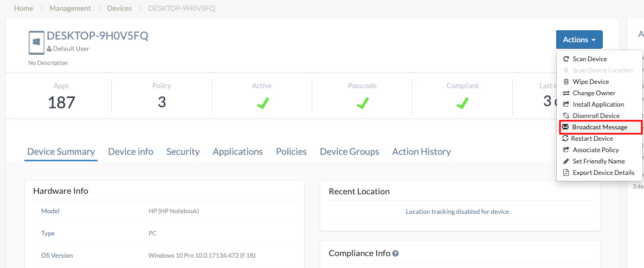The width and height of the screenshot is (644, 268).
Task: Select Broadcast Message menu entry
Action: tap(601, 127)
